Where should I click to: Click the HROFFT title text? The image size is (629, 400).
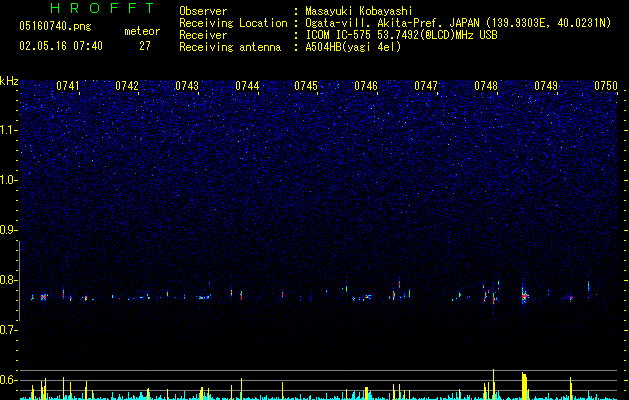[x=103, y=8]
